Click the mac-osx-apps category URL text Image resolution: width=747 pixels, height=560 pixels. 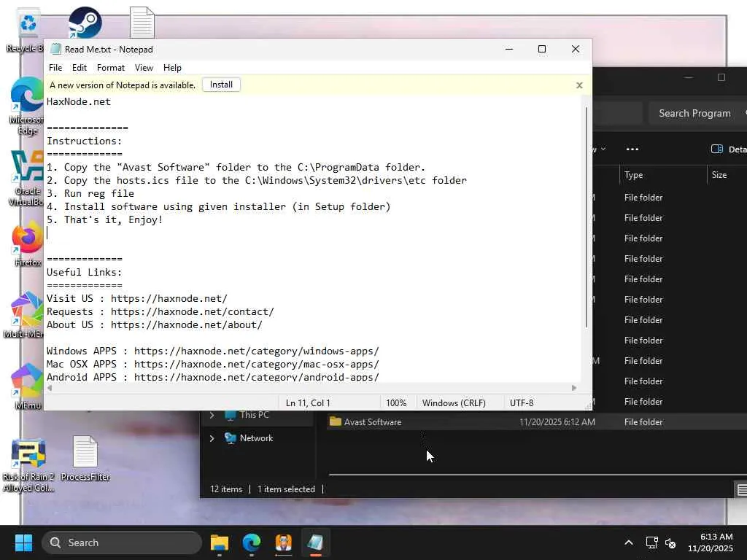257,364
